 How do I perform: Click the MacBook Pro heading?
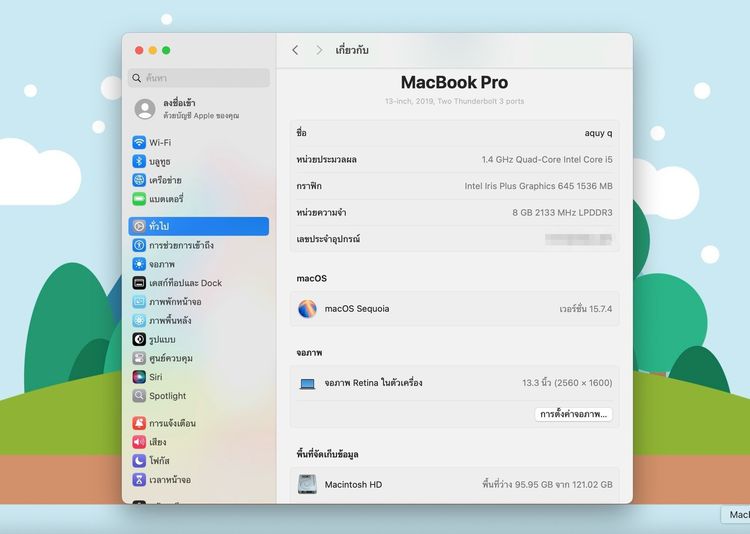[454, 82]
